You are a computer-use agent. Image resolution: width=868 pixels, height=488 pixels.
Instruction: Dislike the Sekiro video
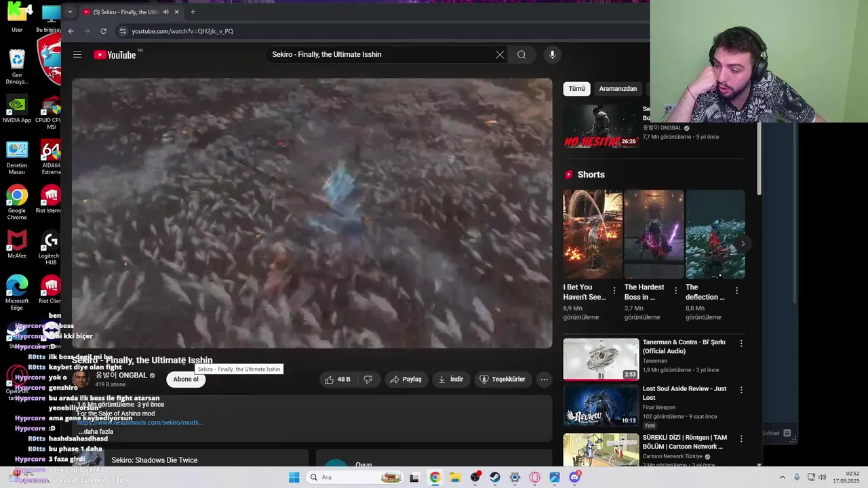368,380
